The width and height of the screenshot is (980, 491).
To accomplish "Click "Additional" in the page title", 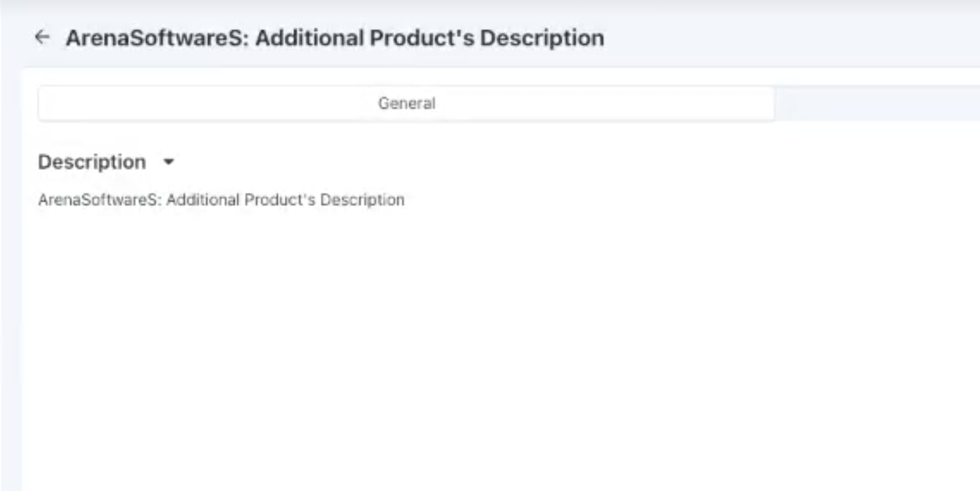I will [309, 38].
